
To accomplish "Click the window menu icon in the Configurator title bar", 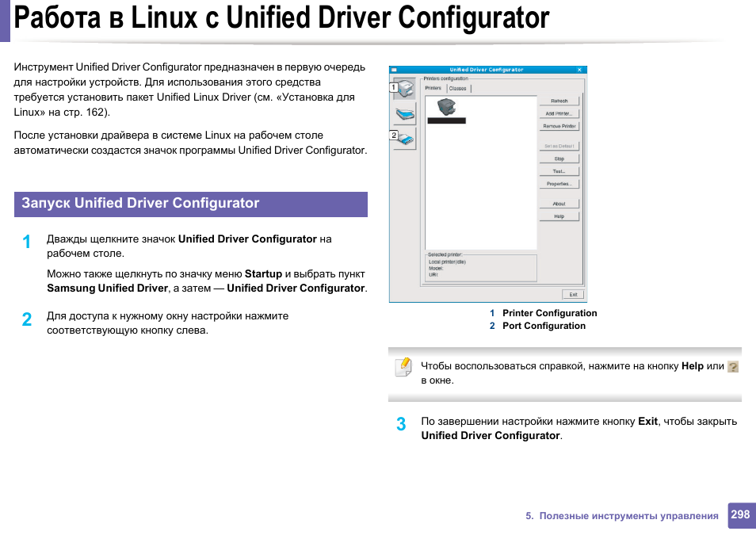I will click(394, 70).
